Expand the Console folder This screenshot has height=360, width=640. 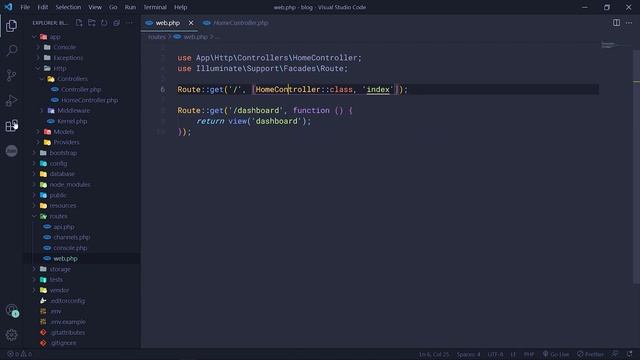point(82,47)
